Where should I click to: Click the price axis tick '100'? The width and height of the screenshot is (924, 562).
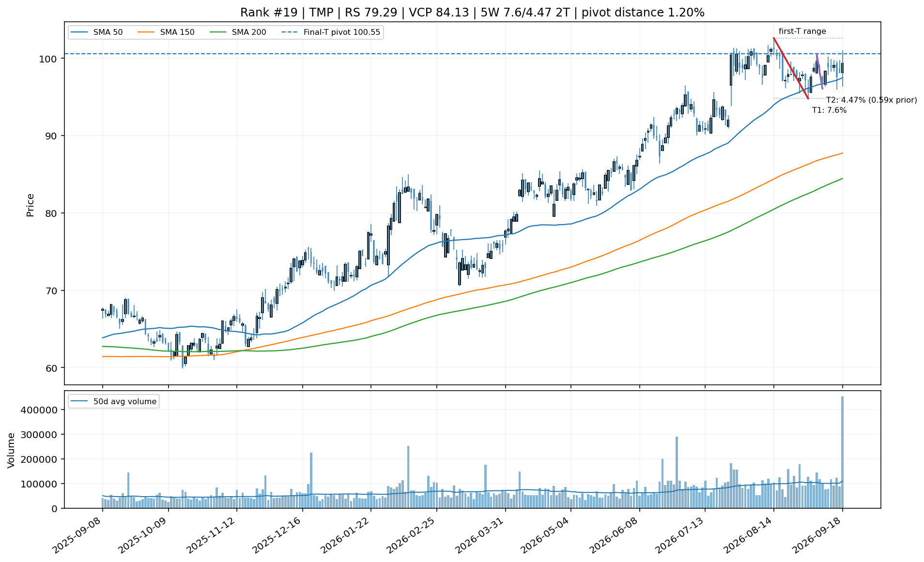pyautogui.click(x=49, y=59)
